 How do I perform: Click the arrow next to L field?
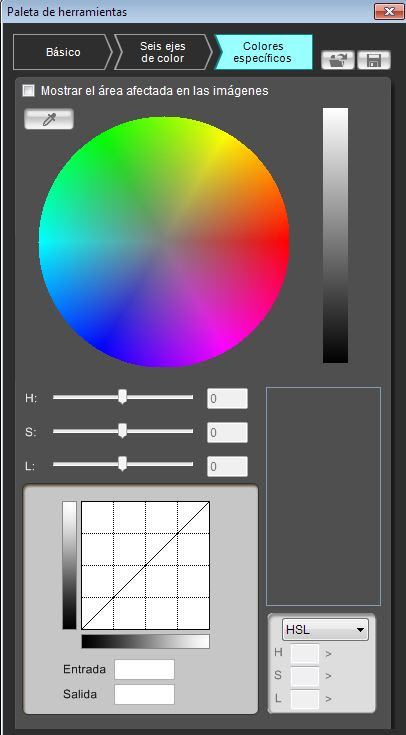pos(328,699)
